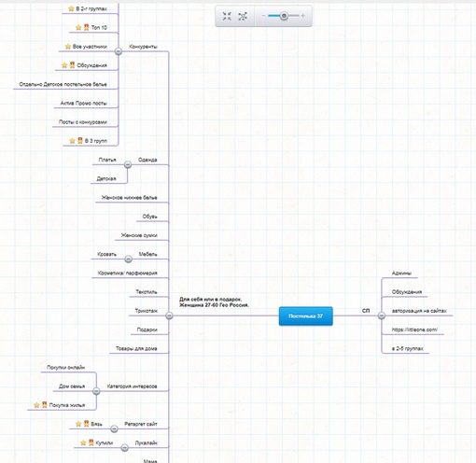476x463 pixels.
Task: Collapse the Мебель branch
Action: pyautogui.click(x=128, y=259)
